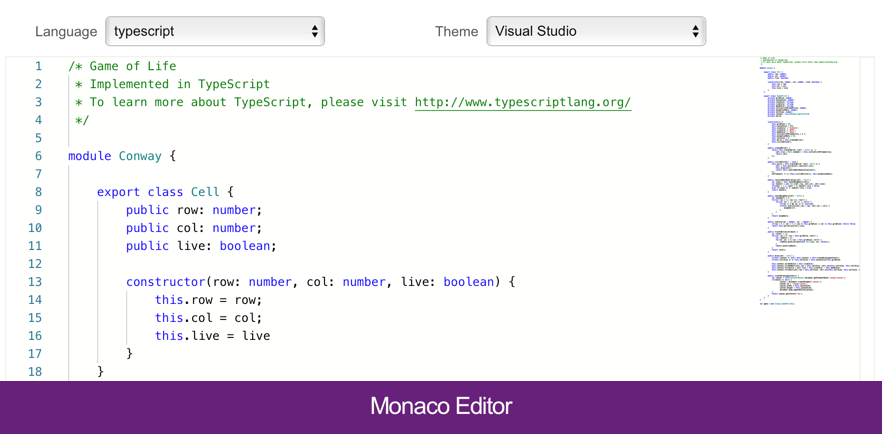The height and width of the screenshot is (434, 882).
Task: Click line number 13 in the gutter
Action: click(35, 282)
